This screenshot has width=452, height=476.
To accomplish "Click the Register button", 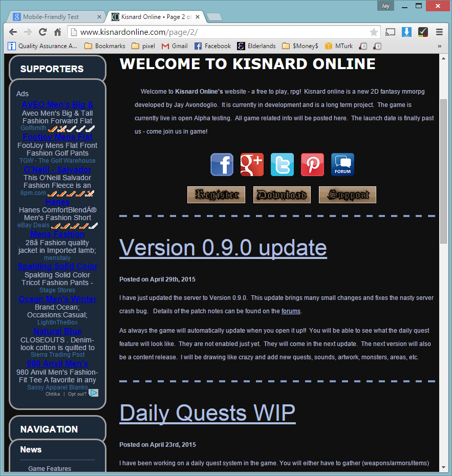I will pos(216,194).
